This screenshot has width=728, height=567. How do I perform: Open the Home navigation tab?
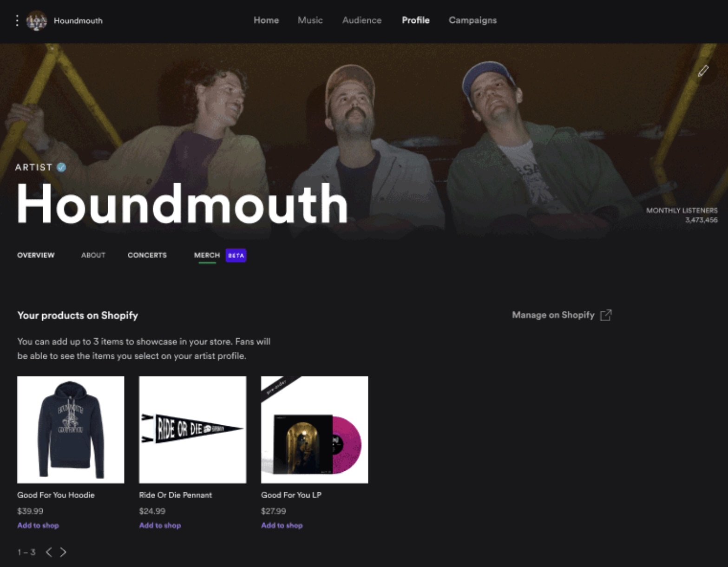pyautogui.click(x=266, y=20)
